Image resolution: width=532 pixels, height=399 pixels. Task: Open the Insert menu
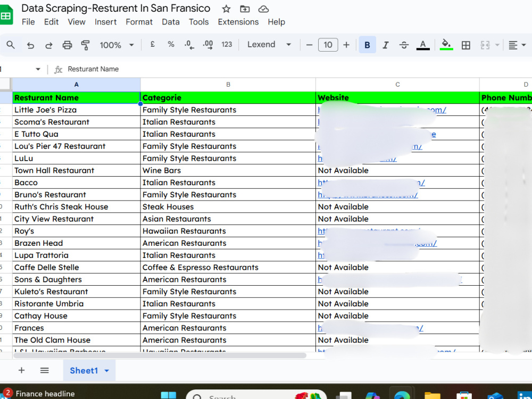[x=105, y=22]
